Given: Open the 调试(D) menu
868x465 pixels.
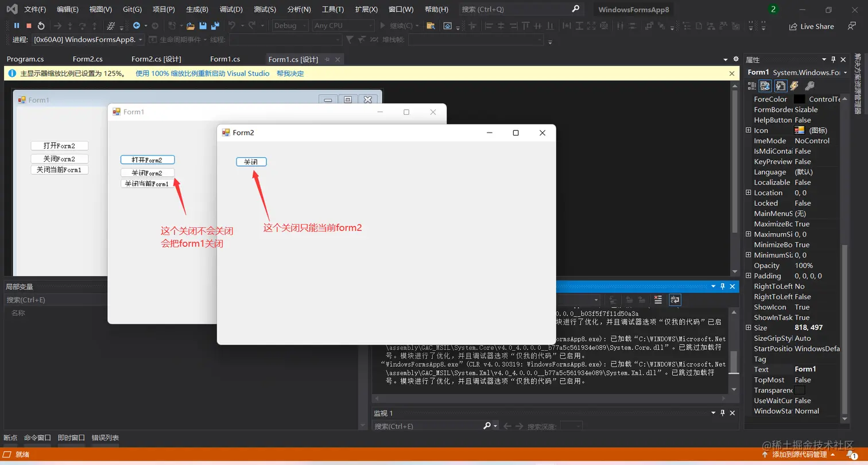Looking at the screenshot, I should (x=231, y=9).
